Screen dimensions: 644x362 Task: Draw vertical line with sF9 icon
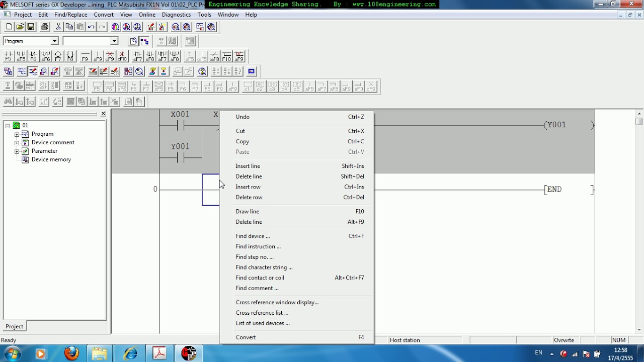pos(98,56)
